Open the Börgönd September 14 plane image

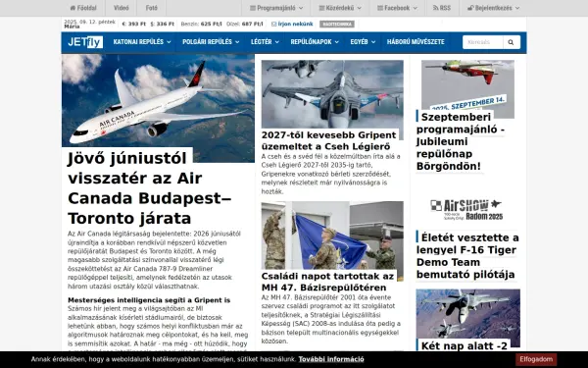(x=467, y=84)
